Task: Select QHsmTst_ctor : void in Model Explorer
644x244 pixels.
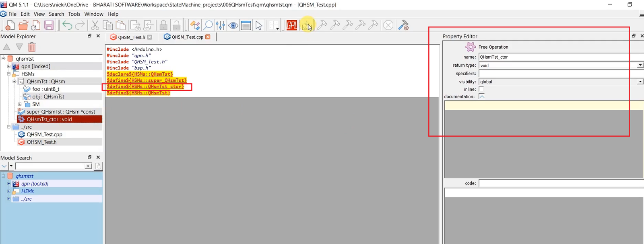Action: [49, 119]
